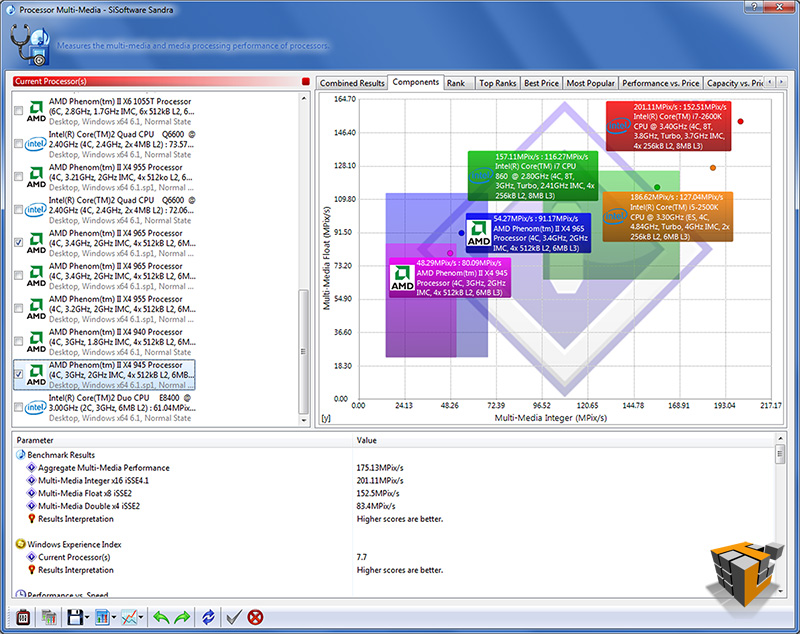This screenshot has width=800, height=634.
Task: Click the Current Processor(s) red header bar
Action: 156,81
